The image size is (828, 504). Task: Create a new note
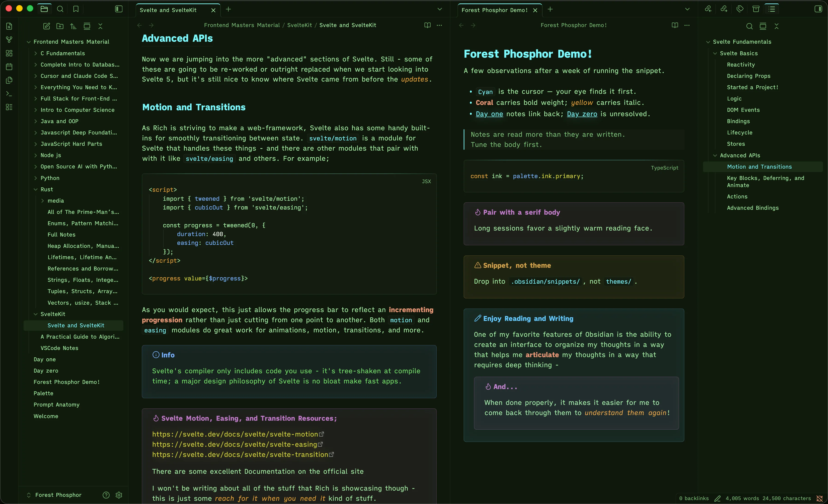(46, 26)
